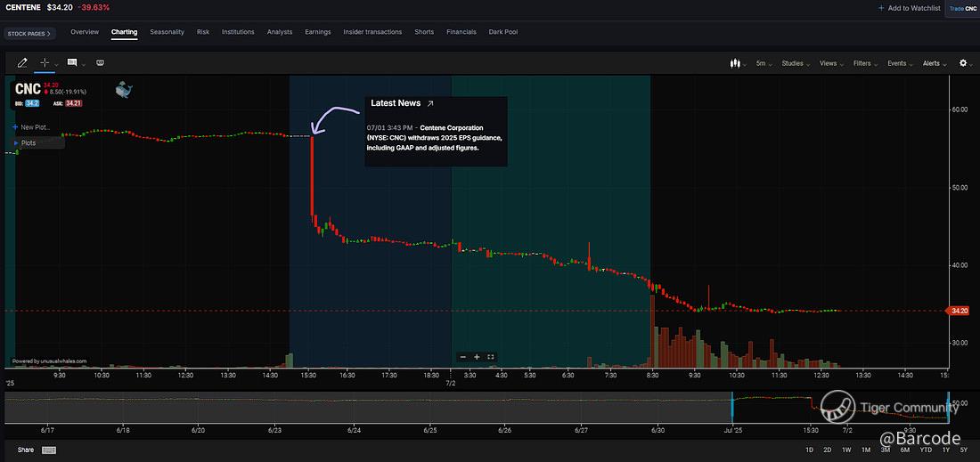Expand the Events dropdown menu
The image size is (980, 462).
tap(899, 63)
